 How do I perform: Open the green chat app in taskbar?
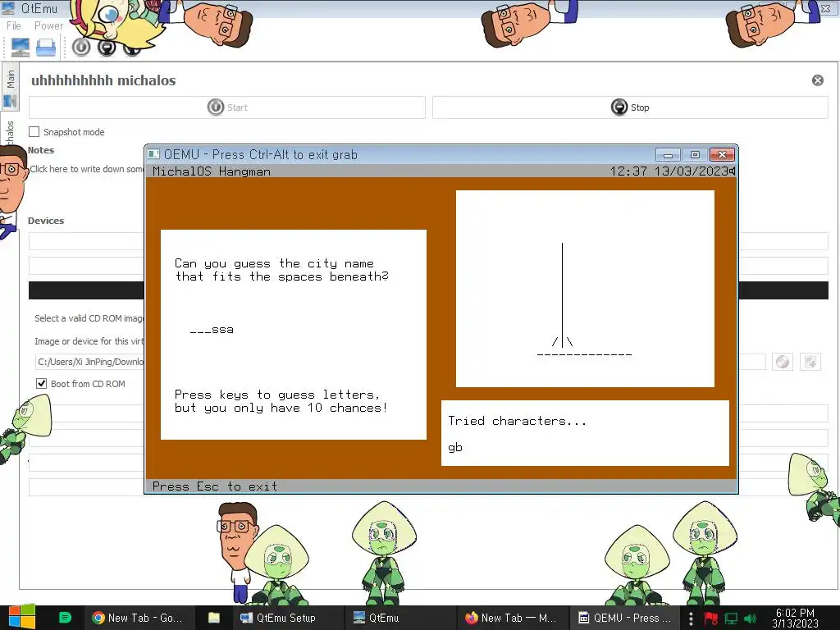(x=65, y=618)
